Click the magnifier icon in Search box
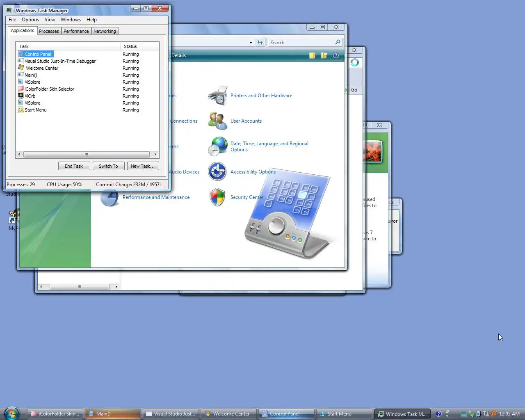This screenshot has width=525, height=420. point(338,42)
